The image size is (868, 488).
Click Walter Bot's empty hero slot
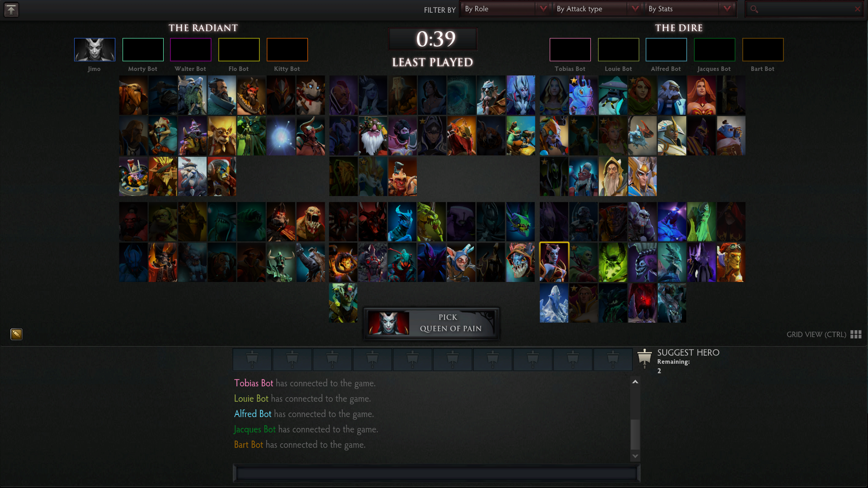point(190,49)
